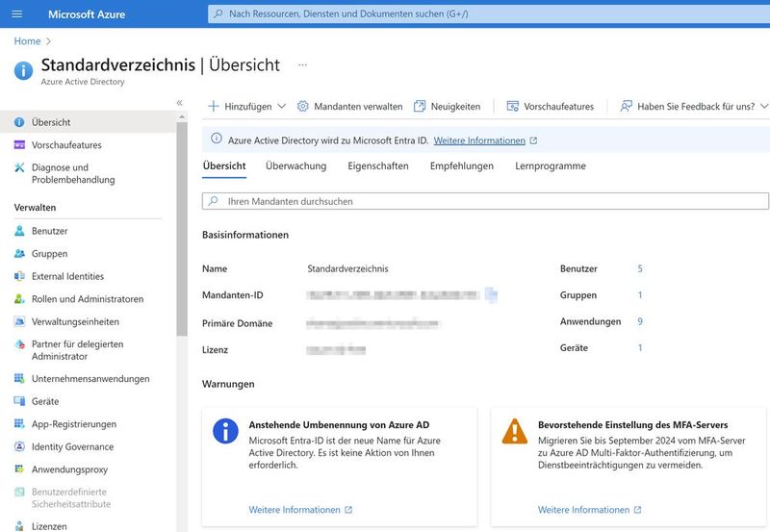Click the MFA warning triangle icon
Screen dimensions: 770x532
[x=515, y=431]
